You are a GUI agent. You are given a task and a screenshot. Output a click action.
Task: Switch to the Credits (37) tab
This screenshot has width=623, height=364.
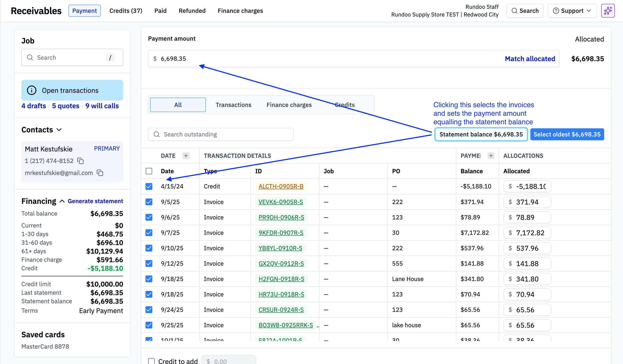coord(126,11)
